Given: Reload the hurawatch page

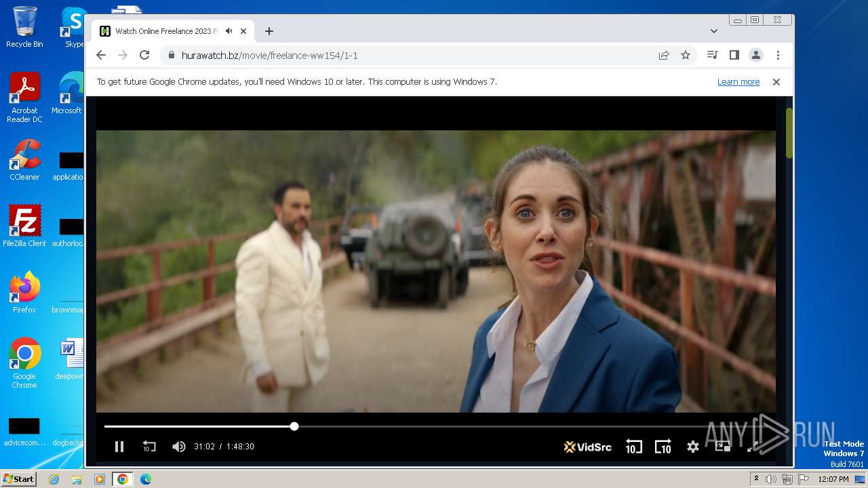Looking at the screenshot, I should tap(144, 56).
